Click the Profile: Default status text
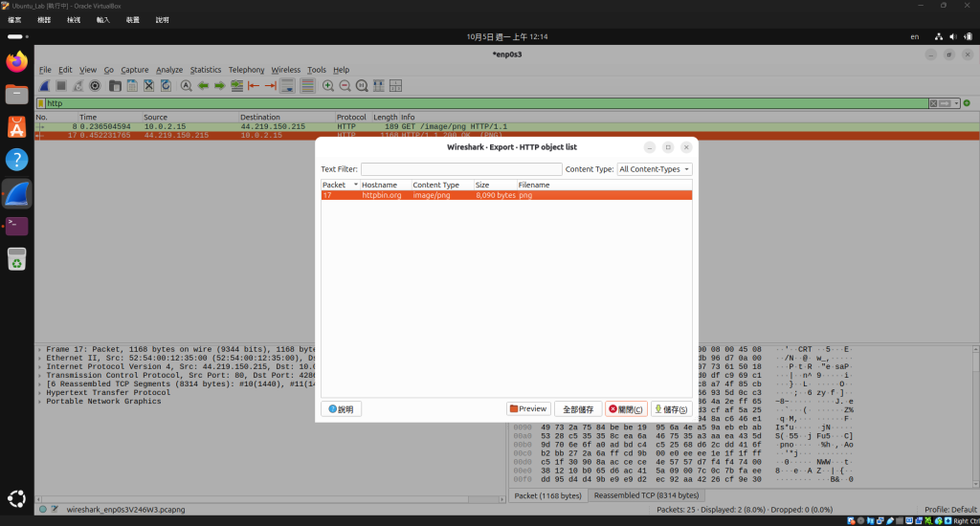The width and height of the screenshot is (980, 526). (950, 510)
